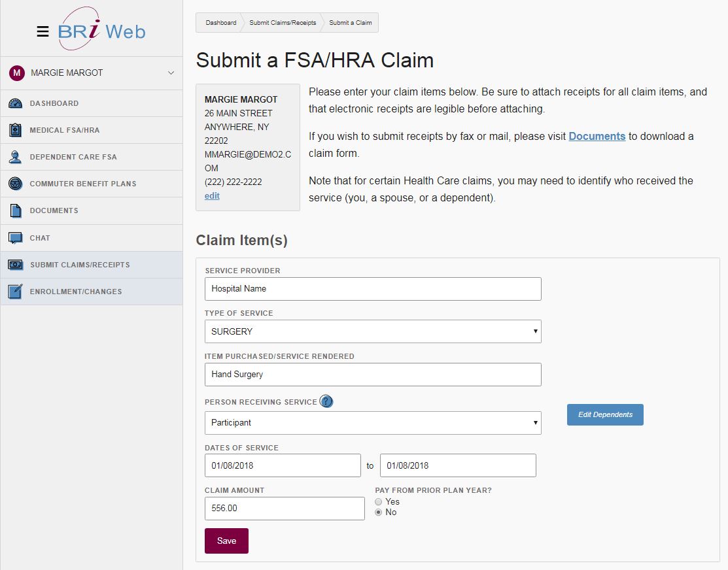Open the hamburger navigation menu
Screen dimensions: 728x570
[x=43, y=31]
